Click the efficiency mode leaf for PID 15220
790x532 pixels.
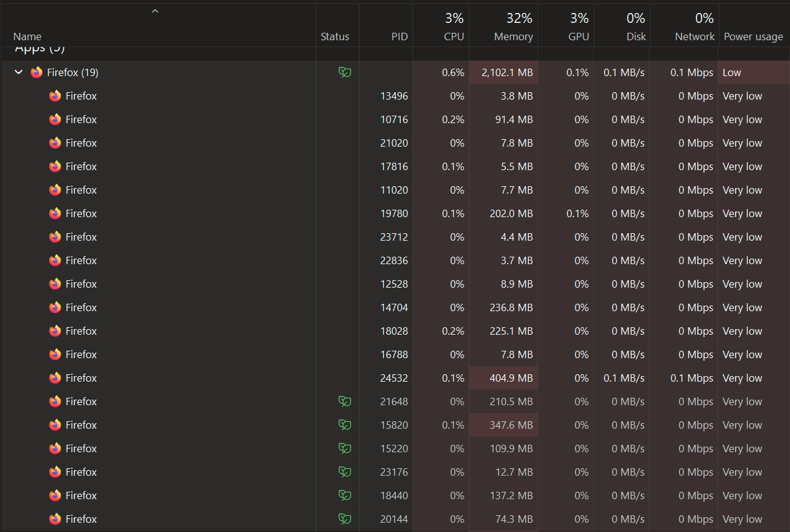[345, 448]
